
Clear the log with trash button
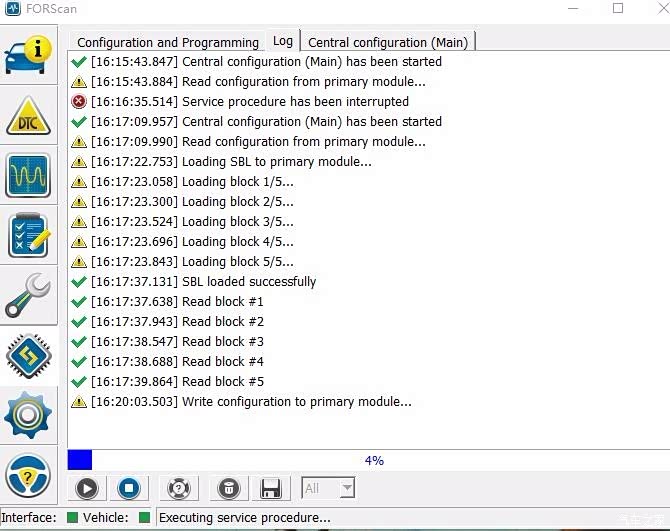[229, 488]
